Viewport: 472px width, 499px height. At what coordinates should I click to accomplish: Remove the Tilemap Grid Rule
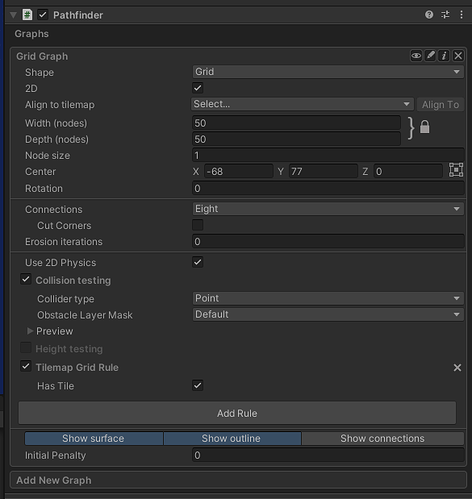457,368
